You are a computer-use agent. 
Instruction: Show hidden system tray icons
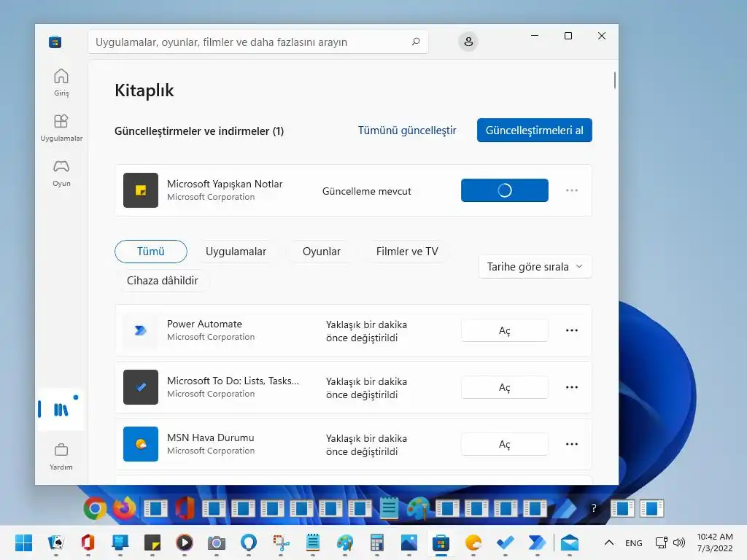pos(609,542)
